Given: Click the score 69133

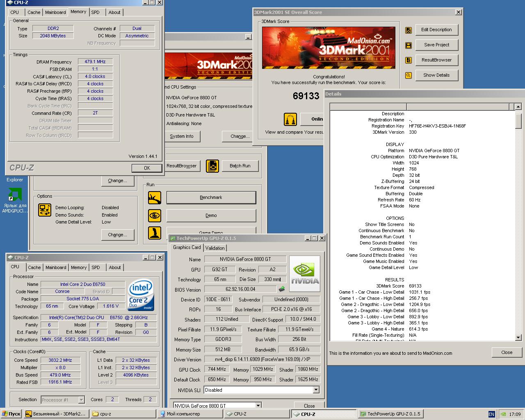Looking at the screenshot, I should point(306,96).
